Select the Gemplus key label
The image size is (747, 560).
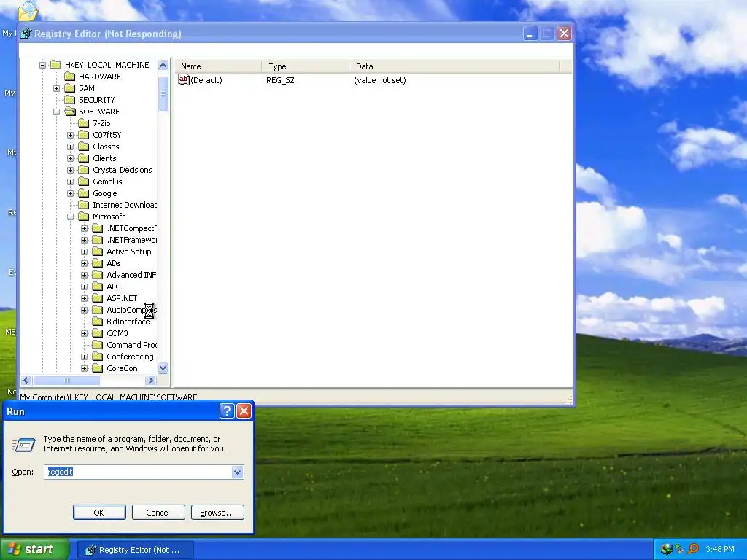(x=107, y=182)
